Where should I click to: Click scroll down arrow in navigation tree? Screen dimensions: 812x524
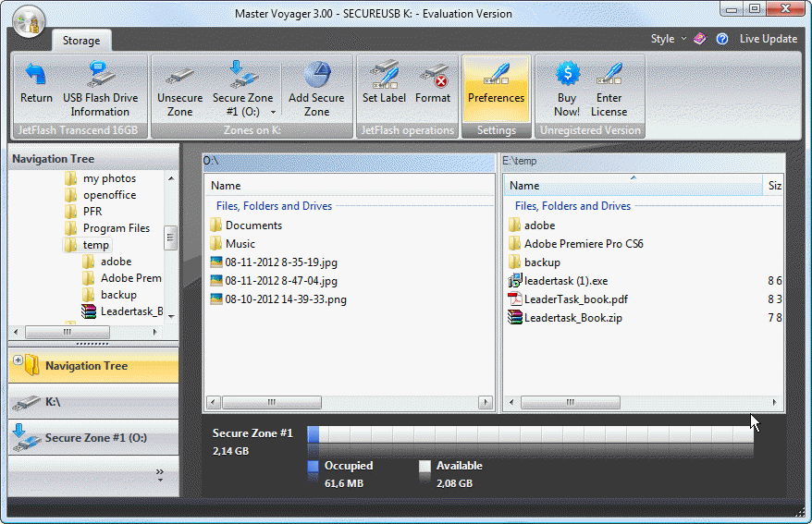(171, 316)
